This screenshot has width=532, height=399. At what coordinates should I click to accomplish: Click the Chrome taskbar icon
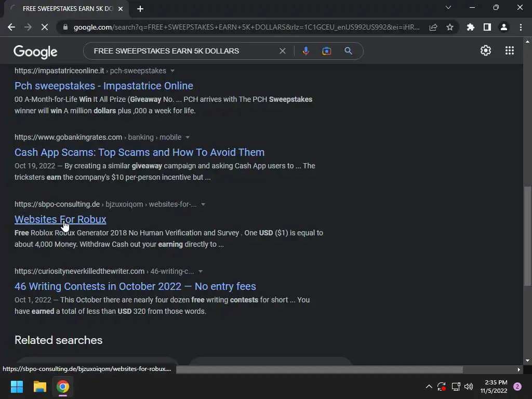pyautogui.click(x=63, y=387)
